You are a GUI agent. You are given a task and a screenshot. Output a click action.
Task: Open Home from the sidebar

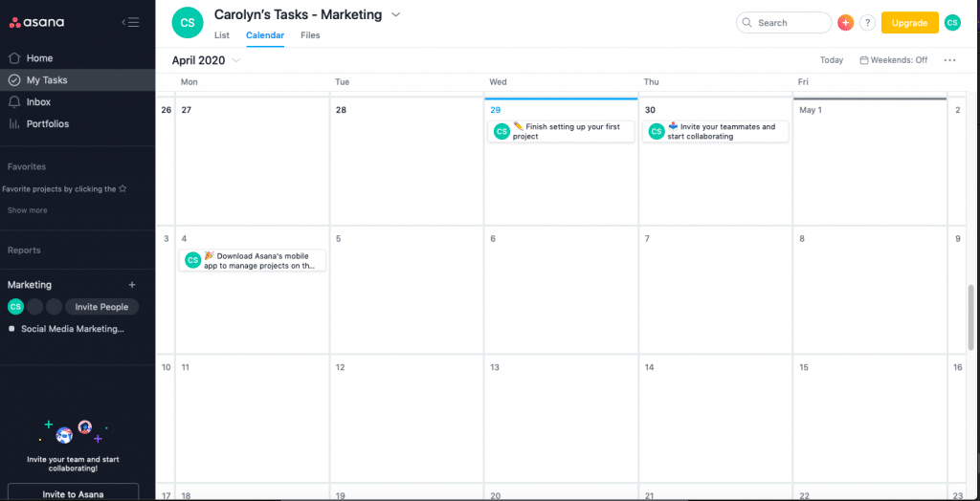tap(39, 58)
